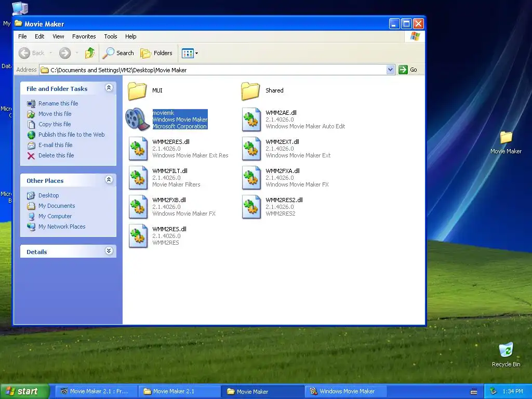Open the Help menu

[x=130, y=36]
